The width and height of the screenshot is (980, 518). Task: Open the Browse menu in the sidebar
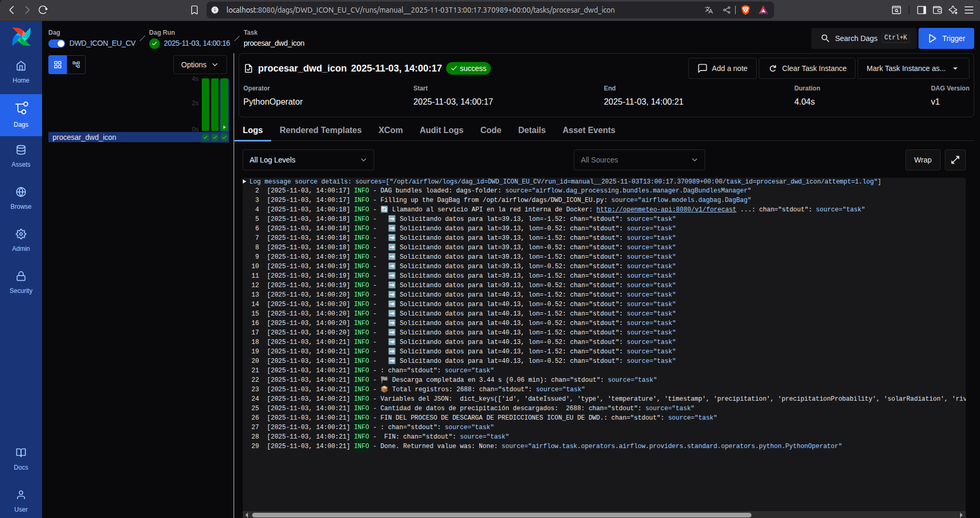point(21,198)
